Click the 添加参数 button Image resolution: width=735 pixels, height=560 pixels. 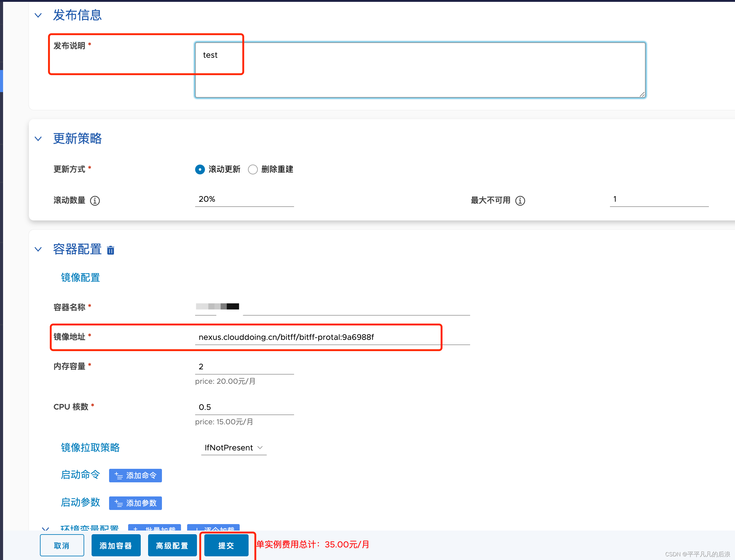(x=135, y=503)
